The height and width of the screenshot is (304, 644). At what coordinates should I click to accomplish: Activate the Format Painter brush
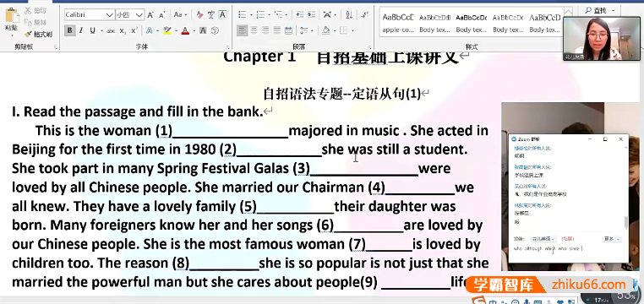(x=38, y=34)
